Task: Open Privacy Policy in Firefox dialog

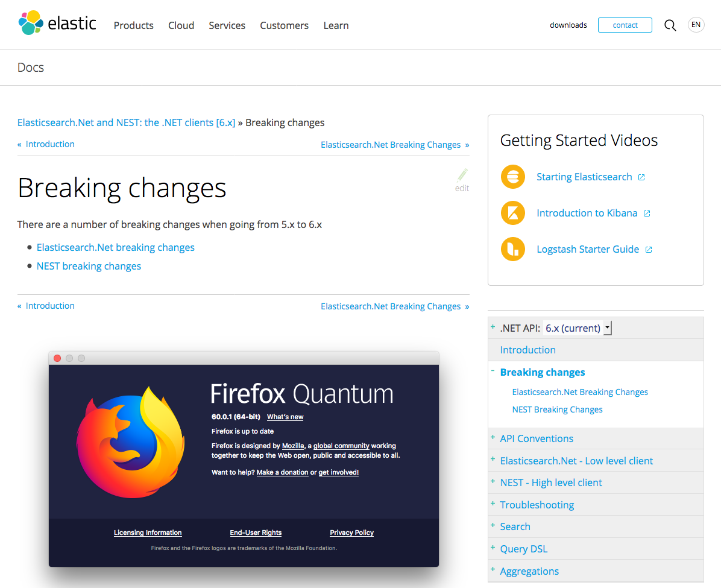Action: coord(352,533)
